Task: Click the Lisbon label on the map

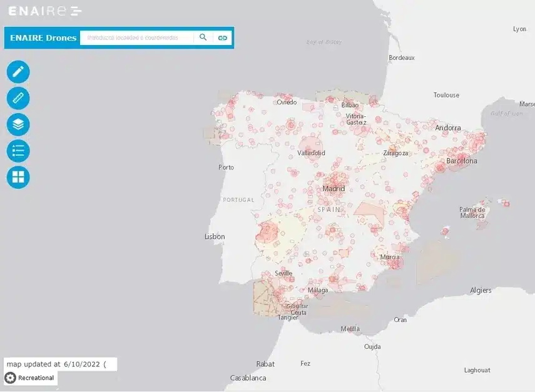Action: tap(215, 236)
